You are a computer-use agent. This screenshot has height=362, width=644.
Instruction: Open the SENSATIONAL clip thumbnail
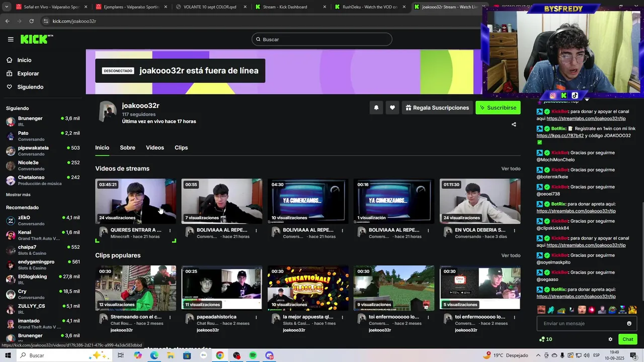[308, 288]
